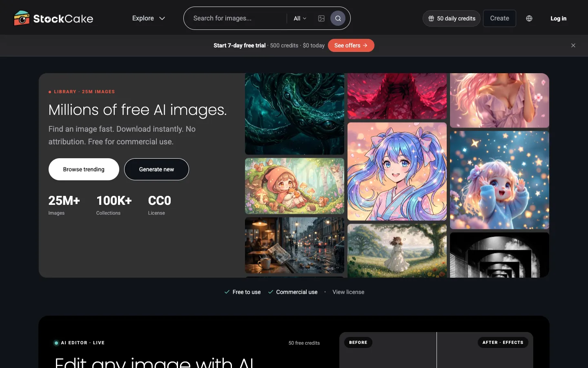The width and height of the screenshot is (588, 368).
Task: Click the See offers button
Action: tap(351, 45)
